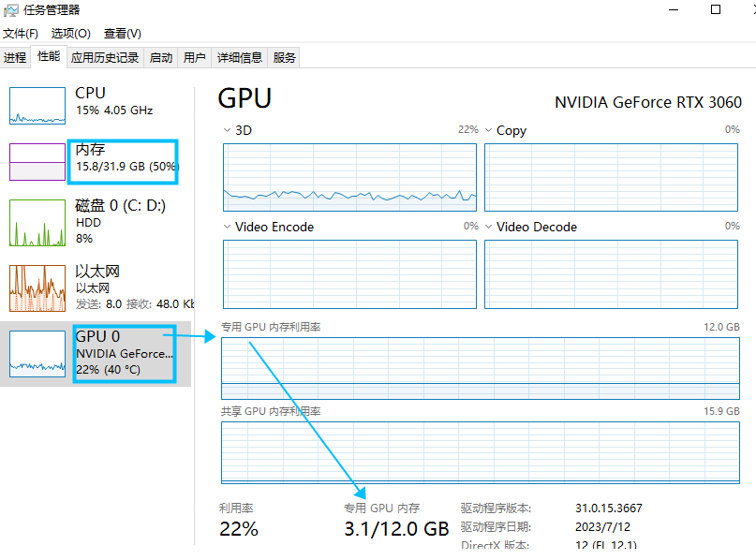Open the Video Encode graph dropdown
This screenshot has width=756, height=560.
click(228, 227)
